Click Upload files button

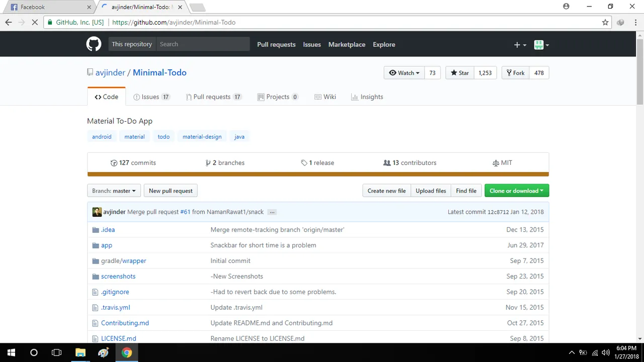431,191
